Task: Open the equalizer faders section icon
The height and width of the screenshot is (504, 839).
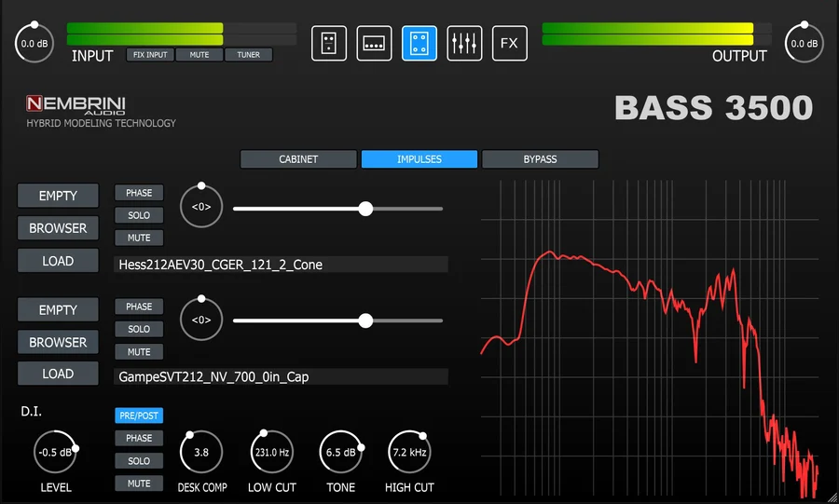Action: [x=464, y=43]
